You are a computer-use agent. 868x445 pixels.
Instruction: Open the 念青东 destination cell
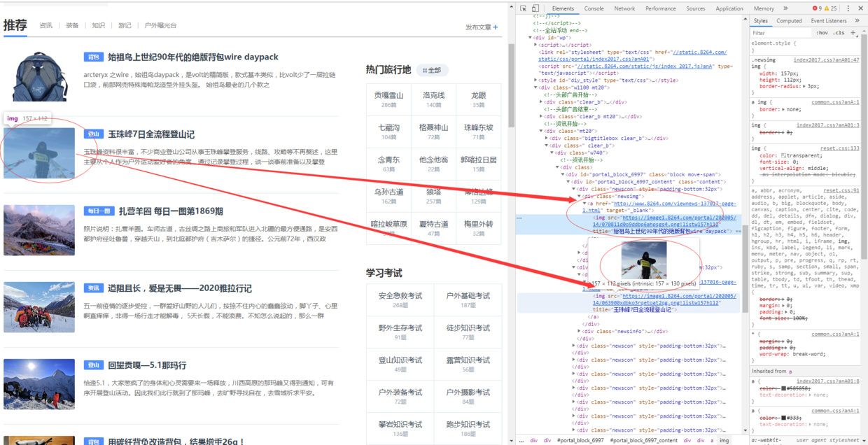[388, 164]
